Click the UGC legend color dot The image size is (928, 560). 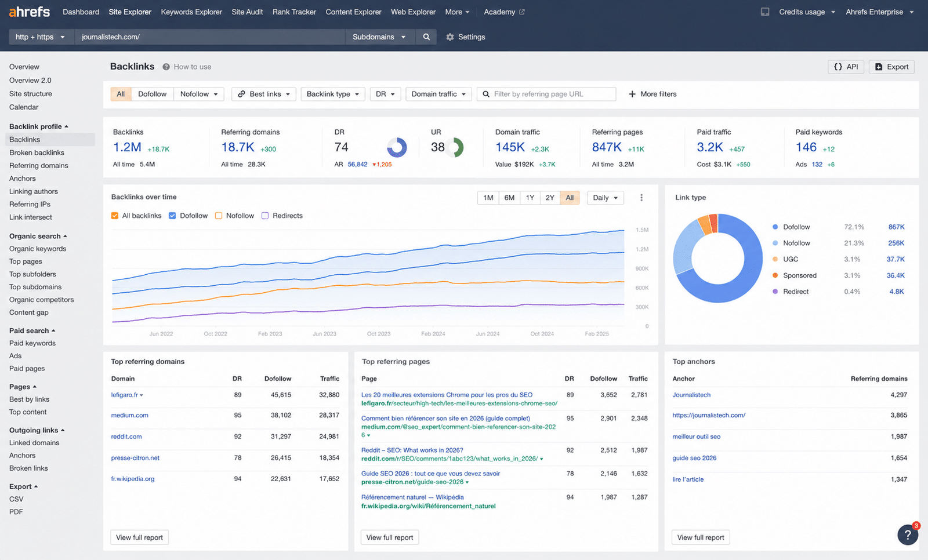(x=775, y=259)
